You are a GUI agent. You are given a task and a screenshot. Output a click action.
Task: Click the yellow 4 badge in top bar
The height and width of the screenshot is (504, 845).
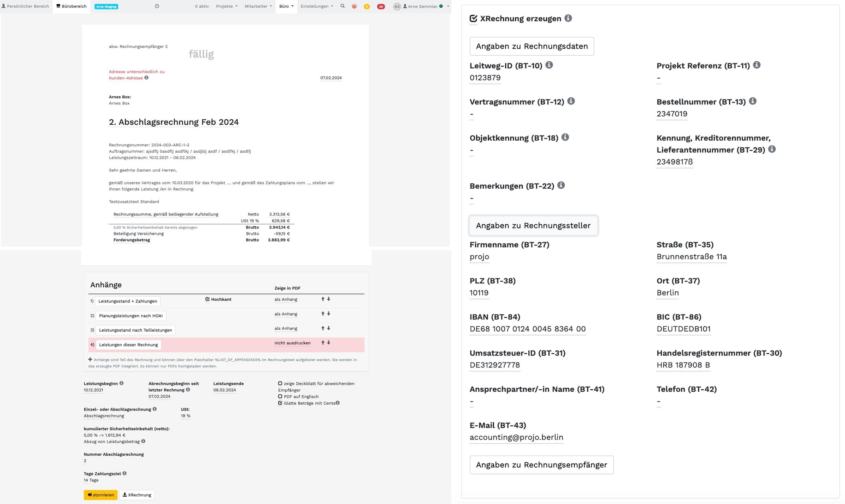[x=366, y=6]
